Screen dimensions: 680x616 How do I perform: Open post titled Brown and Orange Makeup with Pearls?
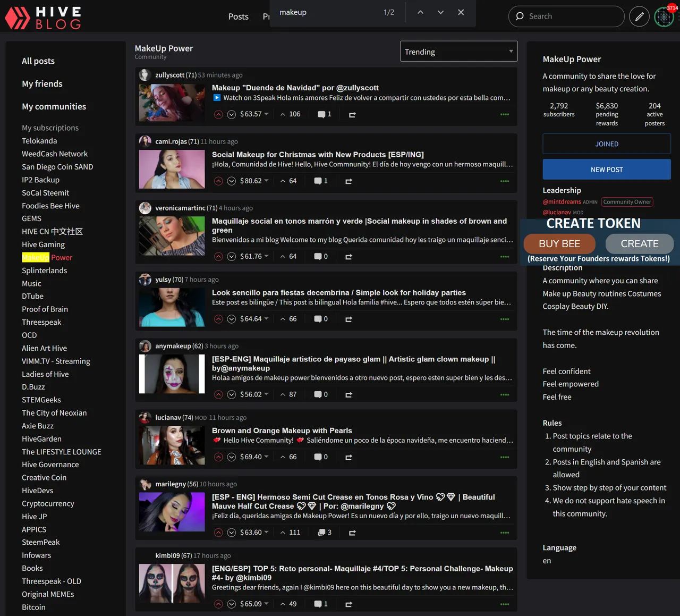[282, 431]
